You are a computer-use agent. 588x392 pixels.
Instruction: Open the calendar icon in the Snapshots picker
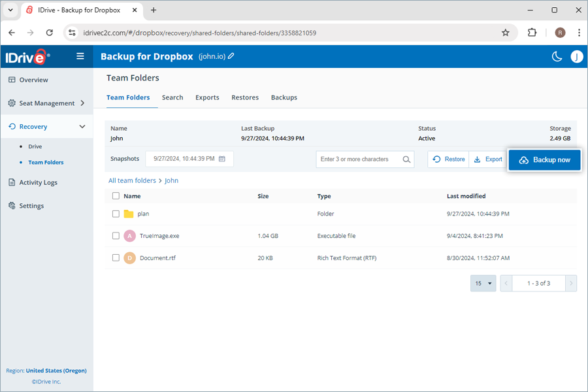[223, 158]
